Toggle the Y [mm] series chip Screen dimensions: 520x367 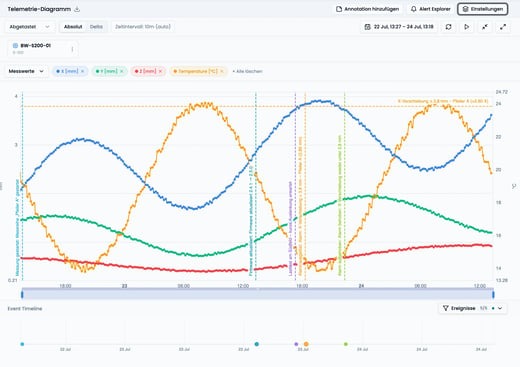click(x=107, y=71)
